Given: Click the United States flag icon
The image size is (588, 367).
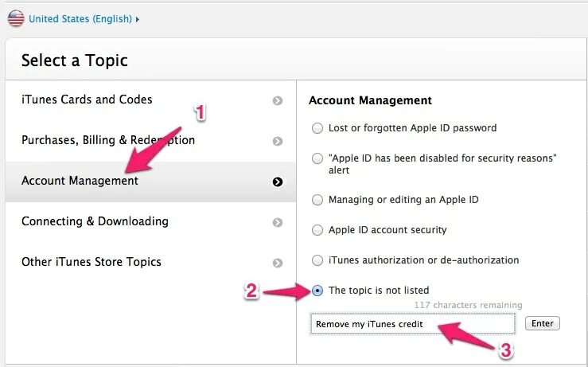Looking at the screenshot, I should click(x=16, y=18).
